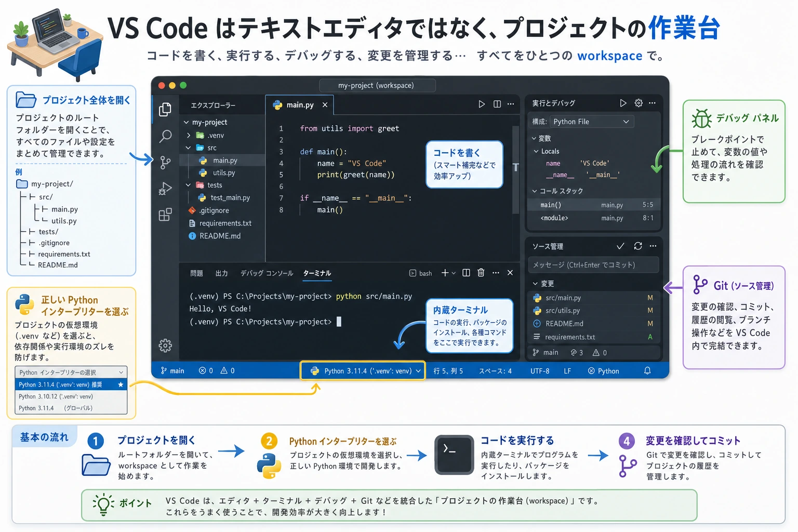Split the editor using title bar icon
798x532 pixels.
pyautogui.click(x=497, y=104)
